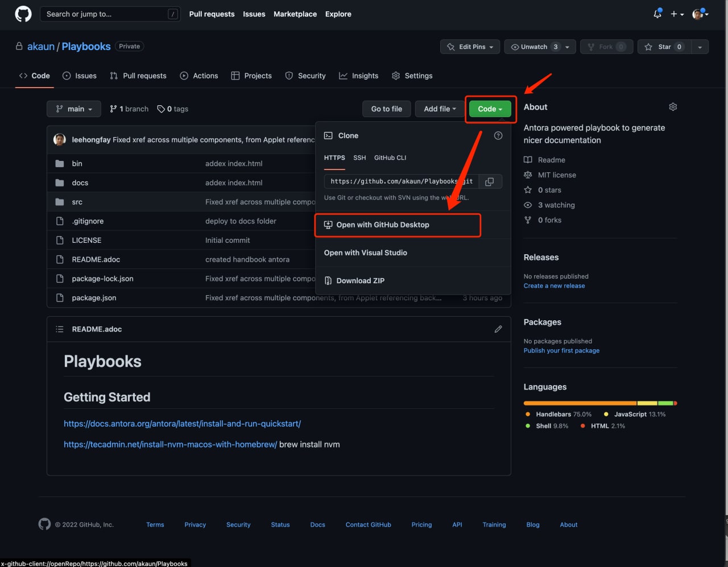This screenshot has height=567, width=728.
Task: Open the GitHub home logo in header
Action: click(23, 14)
